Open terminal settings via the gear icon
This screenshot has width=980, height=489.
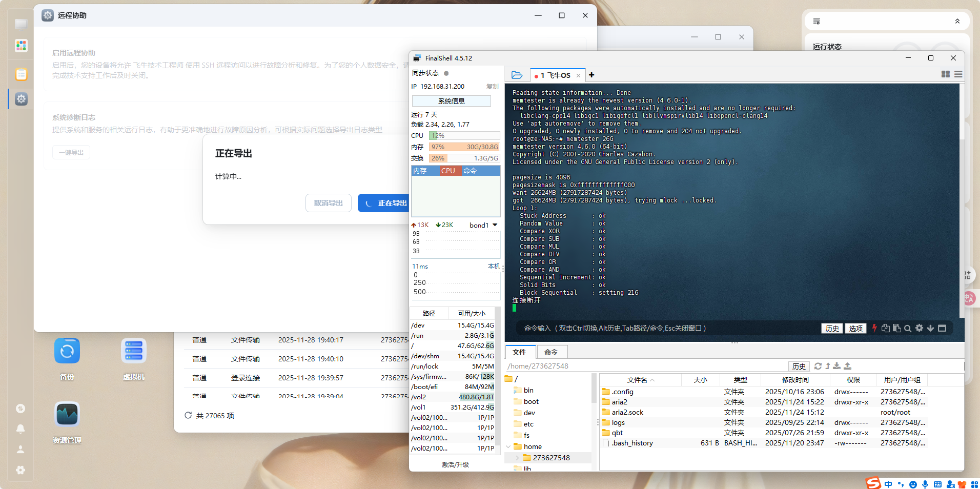point(919,328)
